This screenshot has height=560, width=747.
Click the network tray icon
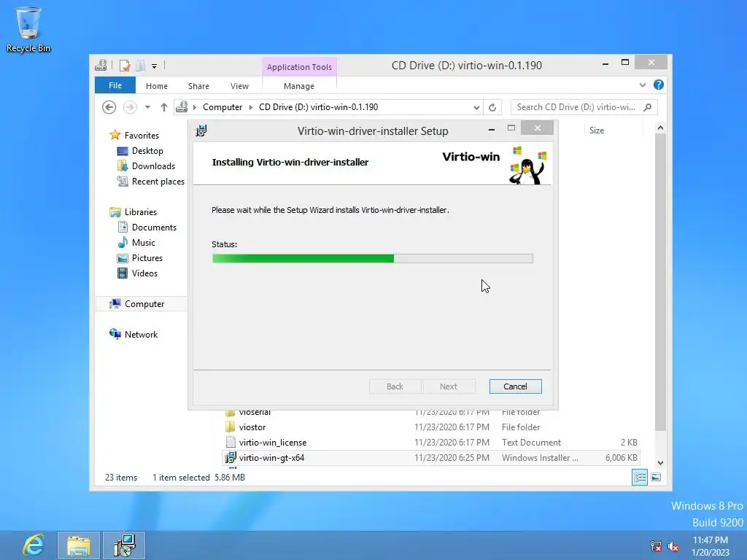(656, 546)
